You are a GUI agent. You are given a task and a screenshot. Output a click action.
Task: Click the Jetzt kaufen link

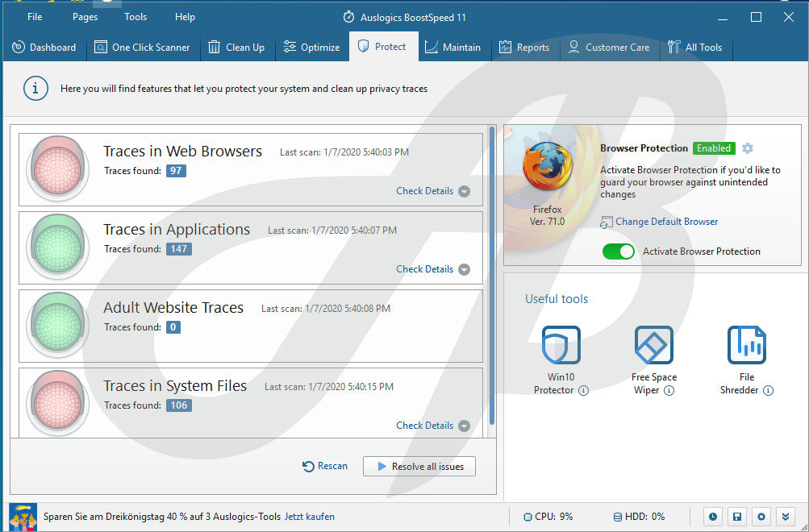click(x=310, y=517)
